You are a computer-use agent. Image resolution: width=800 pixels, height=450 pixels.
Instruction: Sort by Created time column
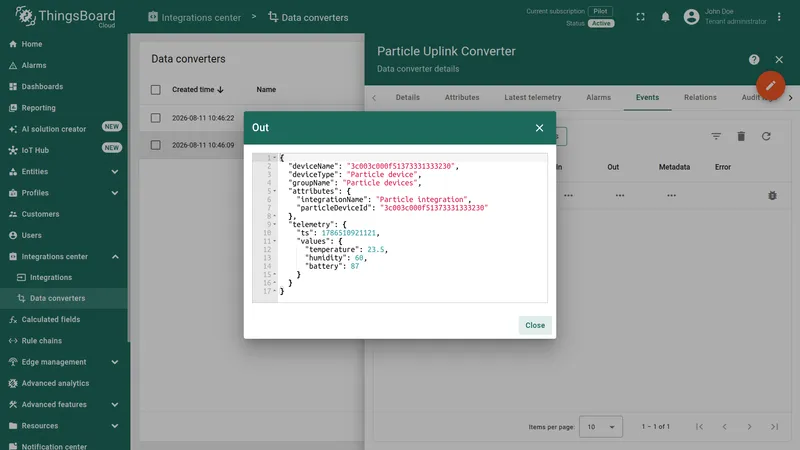click(198, 89)
